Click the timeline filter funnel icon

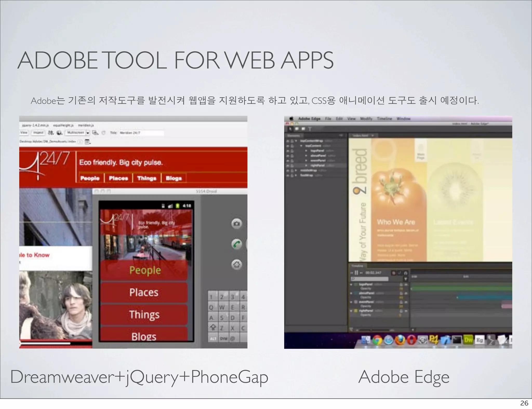point(405,279)
